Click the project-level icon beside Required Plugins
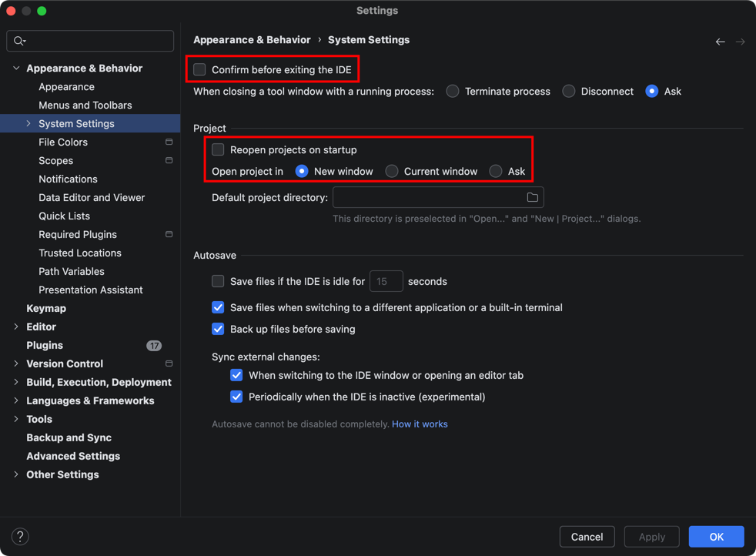This screenshot has width=756, height=556. coord(169,235)
